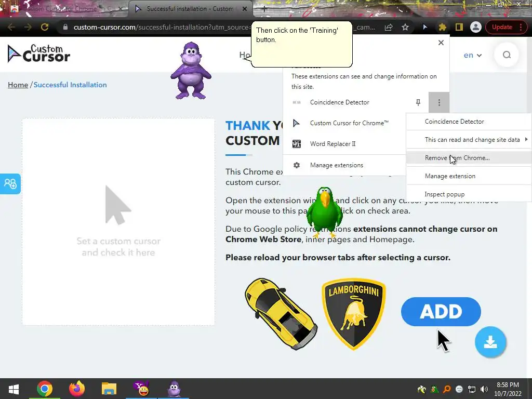Click the cursor test check area
Image resolution: width=532 pixels, height=399 pixels.
coord(118,222)
